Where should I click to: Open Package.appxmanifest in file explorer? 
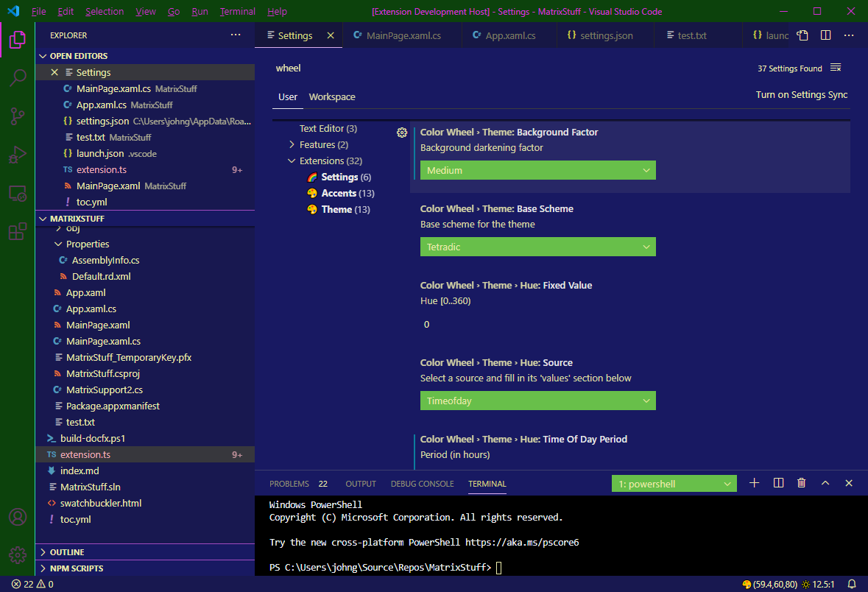click(145, 406)
